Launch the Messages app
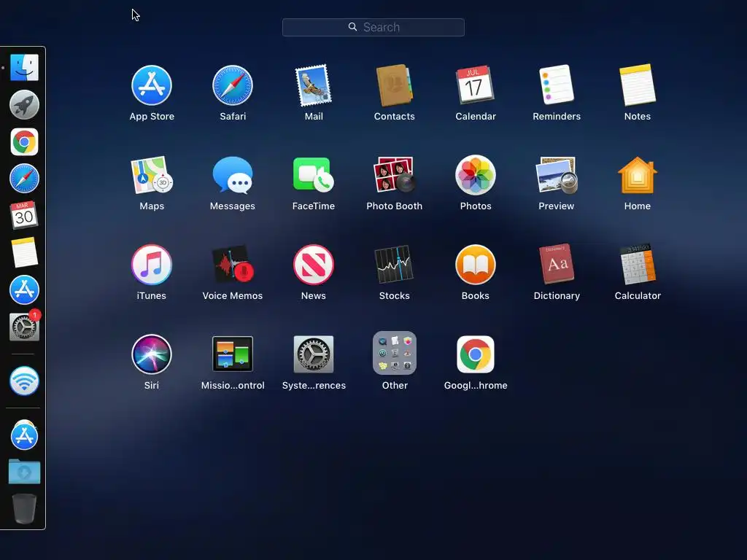This screenshot has width=747, height=560. click(x=233, y=175)
